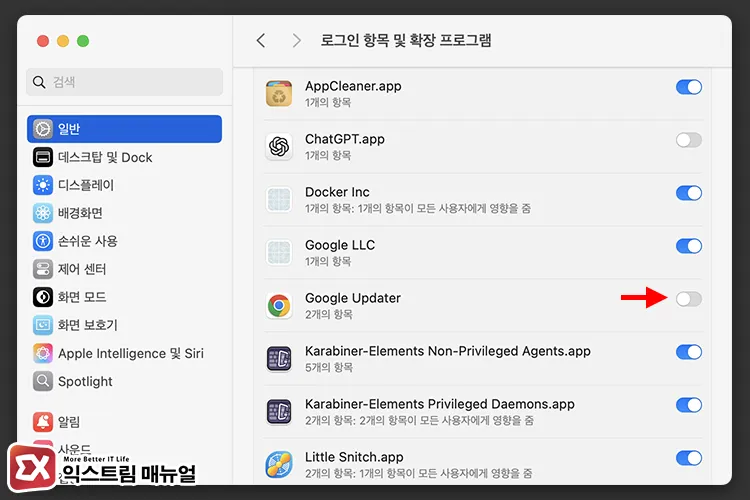Select Spotlight in the sidebar
The image size is (750, 500).
pyautogui.click(x=124, y=381)
